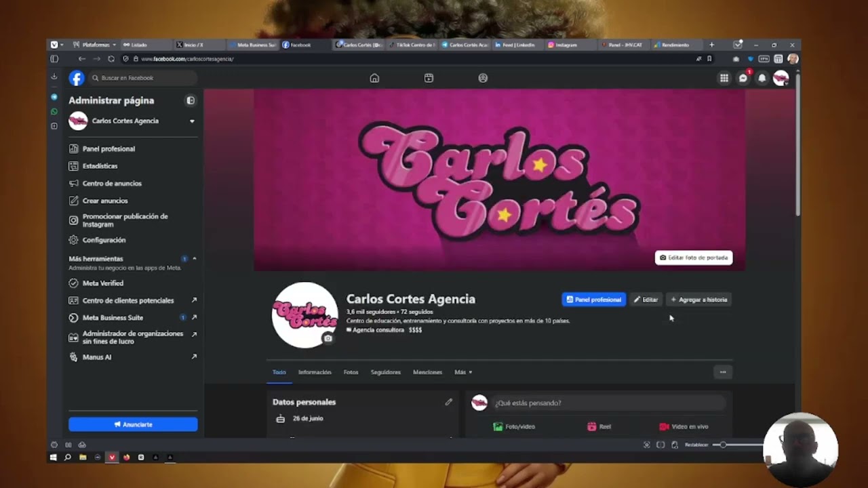Open the Plataformas workspace dropdown
This screenshot has height=488, width=868.
pos(95,45)
